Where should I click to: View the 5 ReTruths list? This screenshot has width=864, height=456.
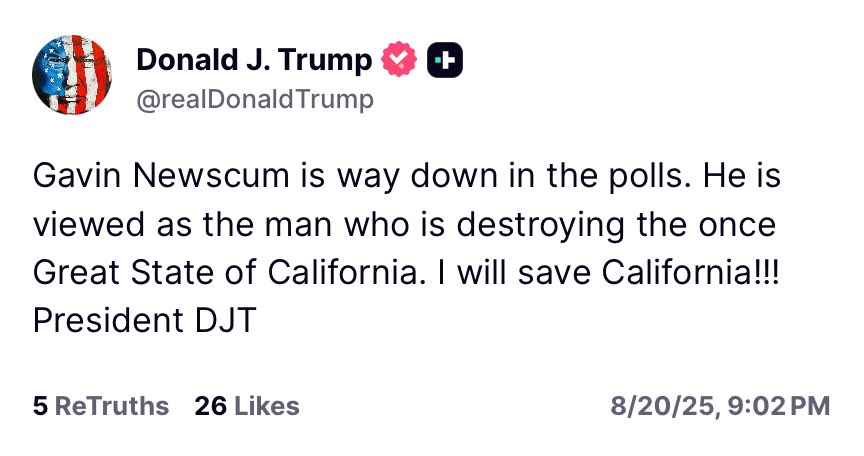pos(101,406)
